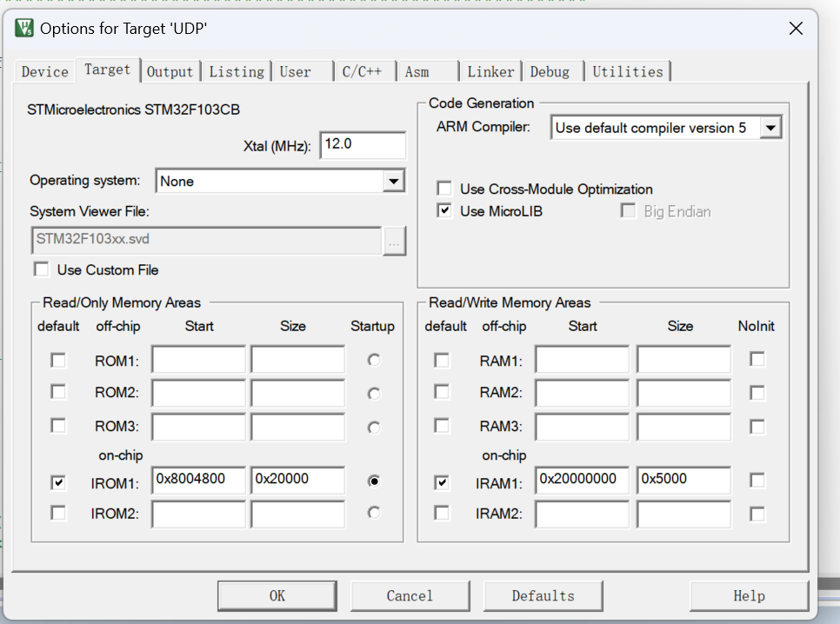Click the IRAM2 Start address field
The width and height of the screenshot is (840, 624).
pos(582,514)
